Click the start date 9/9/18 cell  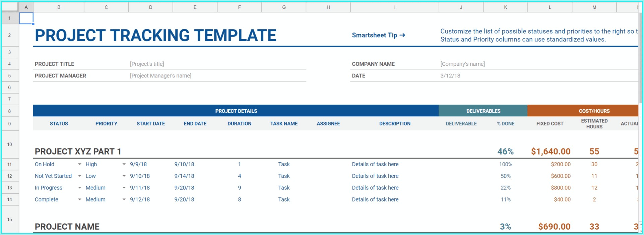[138, 164]
